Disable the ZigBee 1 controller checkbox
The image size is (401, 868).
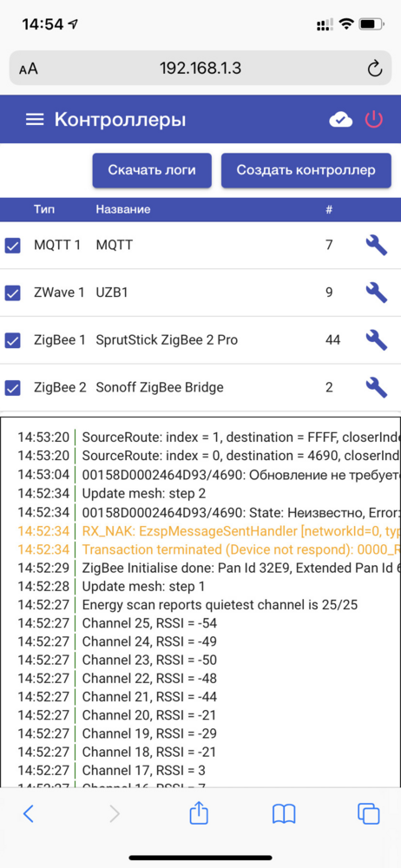pyautogui.click(x=13, y=340)
